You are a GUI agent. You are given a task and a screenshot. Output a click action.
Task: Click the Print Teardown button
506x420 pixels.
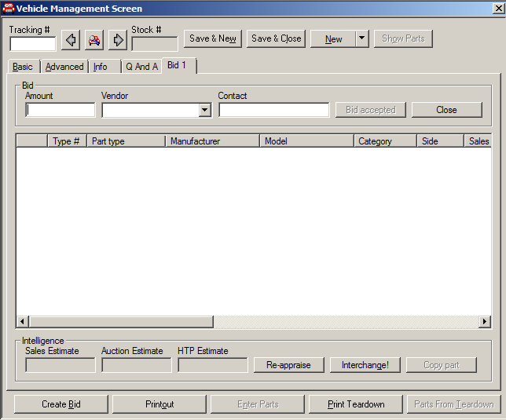tap(356, 404)
